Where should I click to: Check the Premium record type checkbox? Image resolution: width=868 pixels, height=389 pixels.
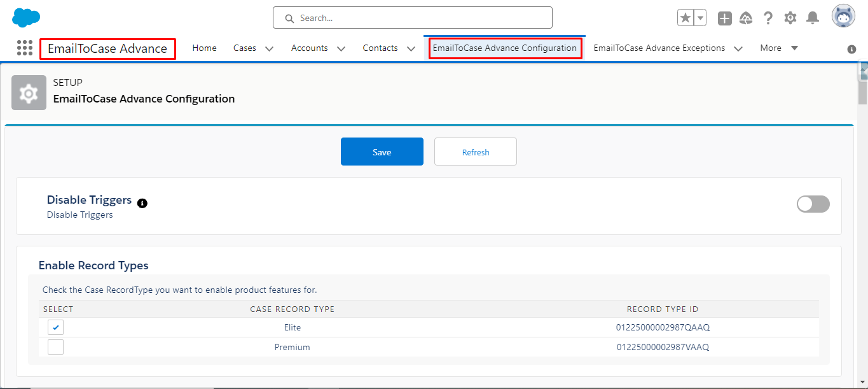click(56, 347)
